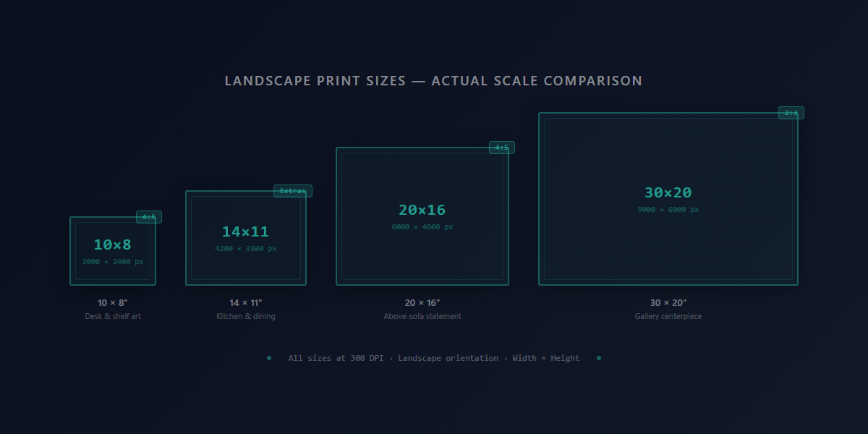Click the 14 × 11″ size heading
The image size is (868, 434).
coord(246,302)
